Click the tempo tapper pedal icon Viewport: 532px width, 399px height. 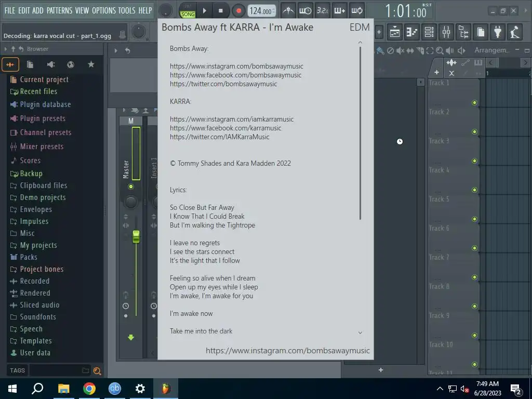coord(515,32)
